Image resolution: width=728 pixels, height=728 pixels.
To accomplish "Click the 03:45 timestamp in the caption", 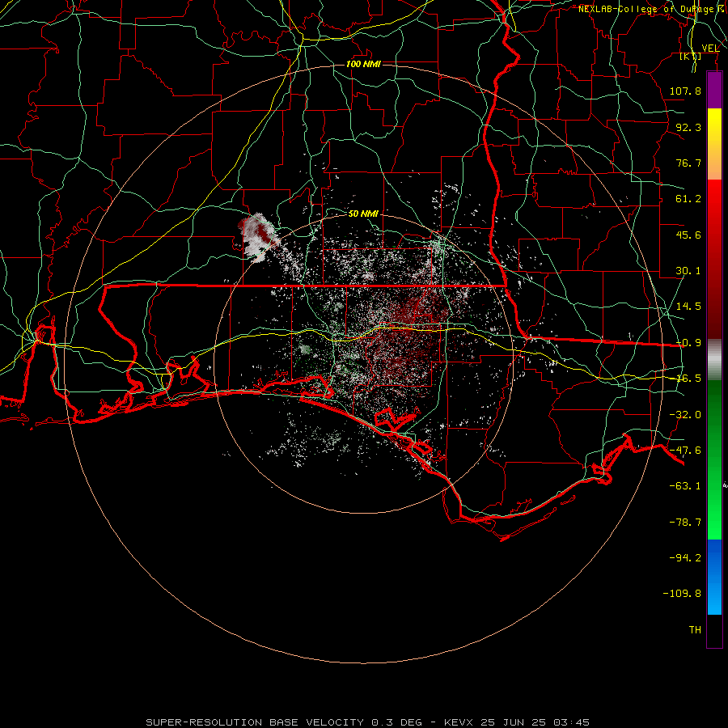I will [x=572, y=722].
